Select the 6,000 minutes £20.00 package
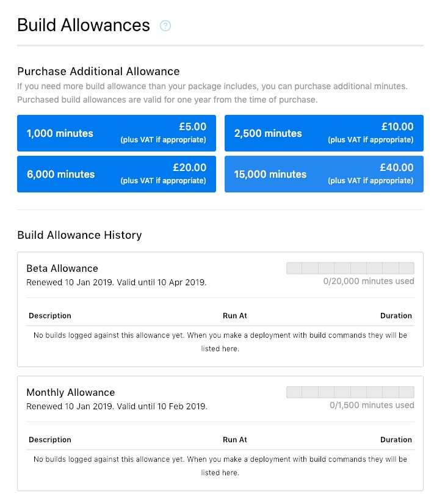 117,174
